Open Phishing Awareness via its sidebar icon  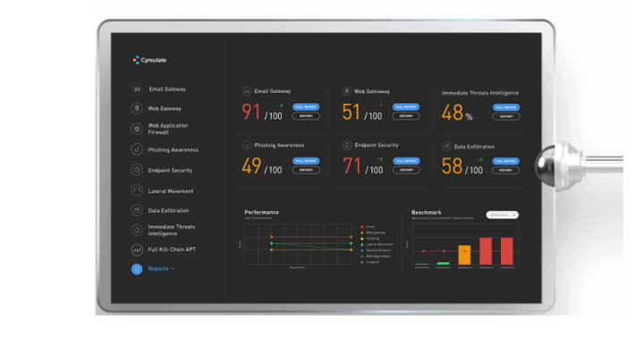(x=137, y=149)
